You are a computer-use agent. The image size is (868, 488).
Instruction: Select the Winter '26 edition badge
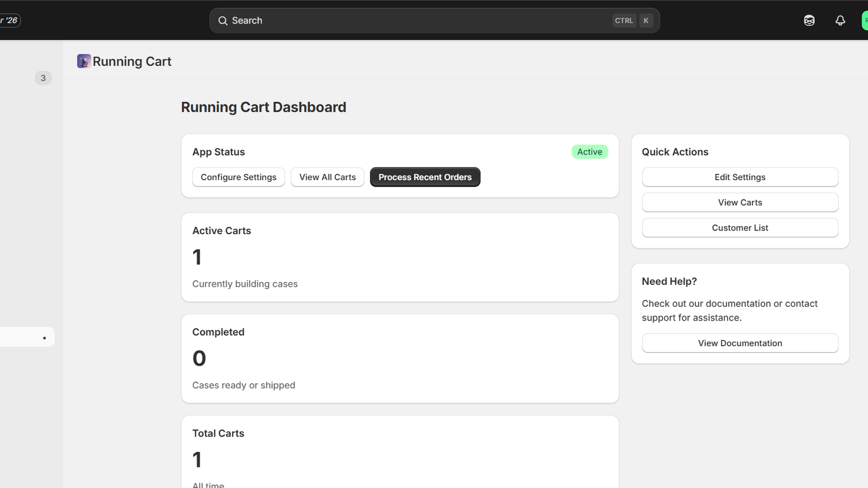[x=9, y=20]
